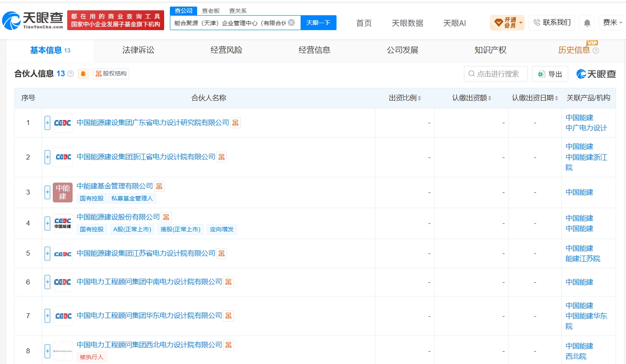The height and width of the screenshot is (364, 626).
Task: Select 查公司 search mode
Action: click(184, 11)
